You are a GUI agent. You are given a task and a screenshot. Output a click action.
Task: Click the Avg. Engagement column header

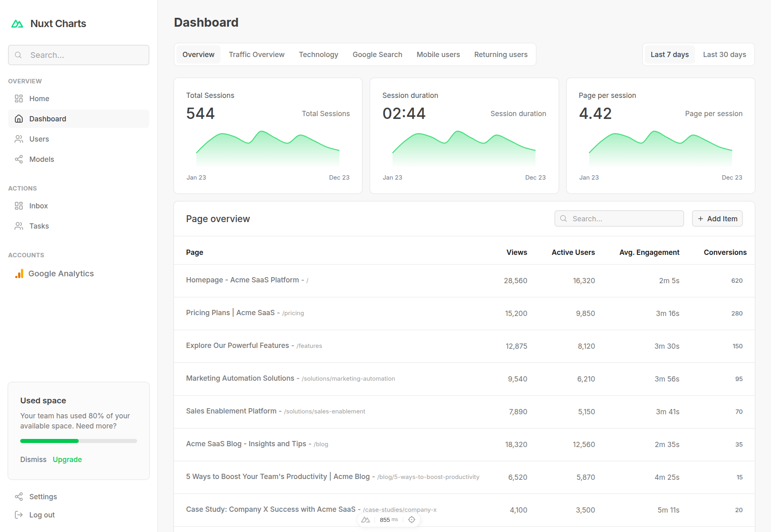pyautogui.click(x=649, y=252)
